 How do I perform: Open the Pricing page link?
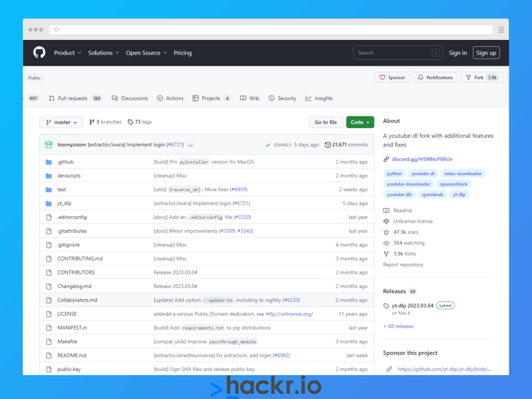coord(182,53)
